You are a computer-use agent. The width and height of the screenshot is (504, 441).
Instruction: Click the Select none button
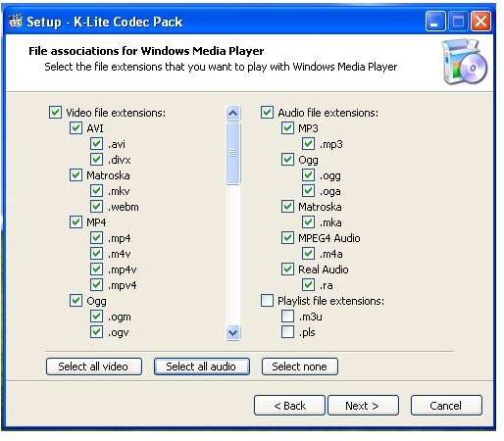click(x=300, y=367)
